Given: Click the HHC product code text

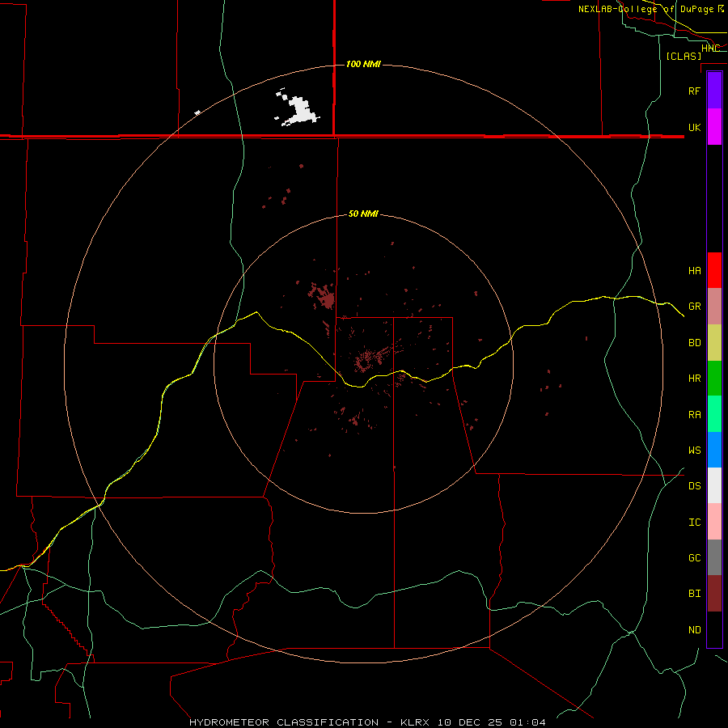Looking at the screenshot, I should pos(710,48).
